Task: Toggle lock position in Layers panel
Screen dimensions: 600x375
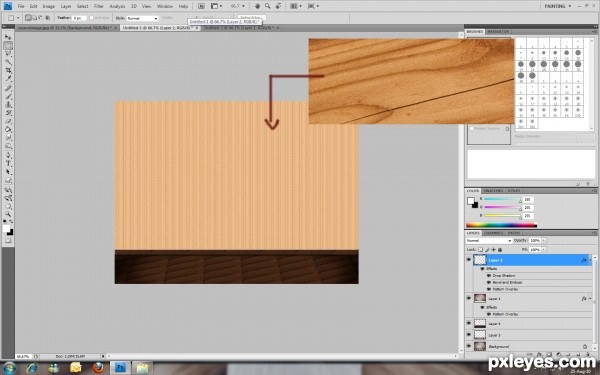Action: pyautogui.click(x=494, y=249)
